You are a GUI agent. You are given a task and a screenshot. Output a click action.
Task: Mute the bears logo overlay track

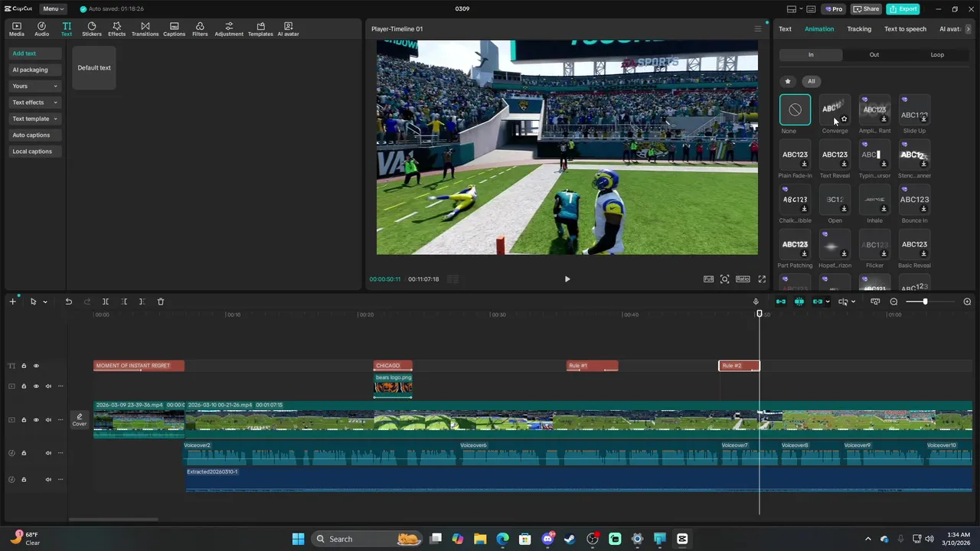point(48,386)
